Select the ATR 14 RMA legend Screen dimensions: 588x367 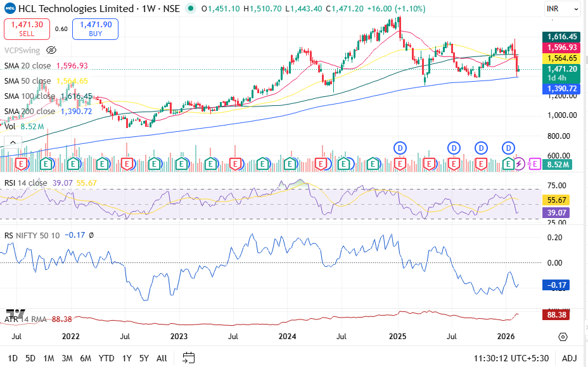[25, 319]
